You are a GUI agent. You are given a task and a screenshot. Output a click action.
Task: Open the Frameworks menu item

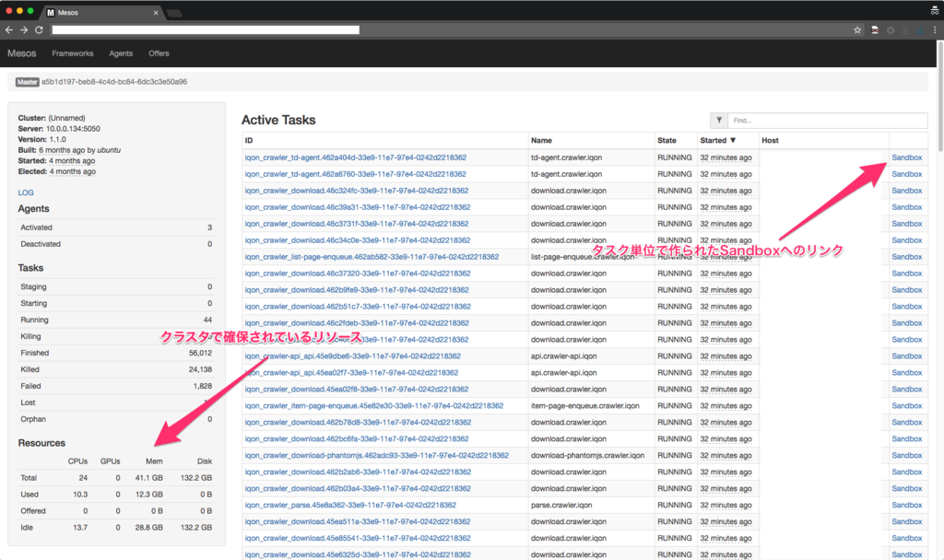pyautogui.click(x=73, y=53)
